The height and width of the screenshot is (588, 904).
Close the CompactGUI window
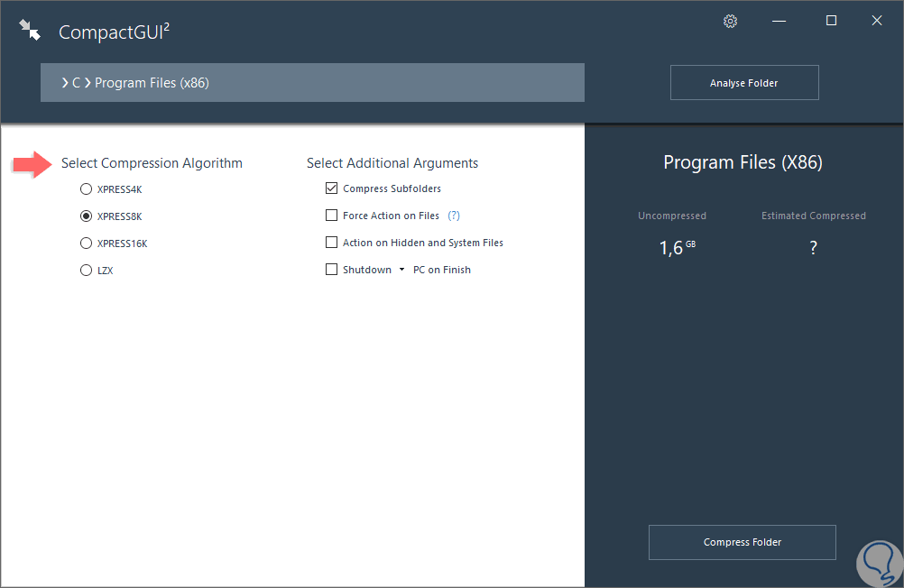pyautogui.click(x=877, y=21)
